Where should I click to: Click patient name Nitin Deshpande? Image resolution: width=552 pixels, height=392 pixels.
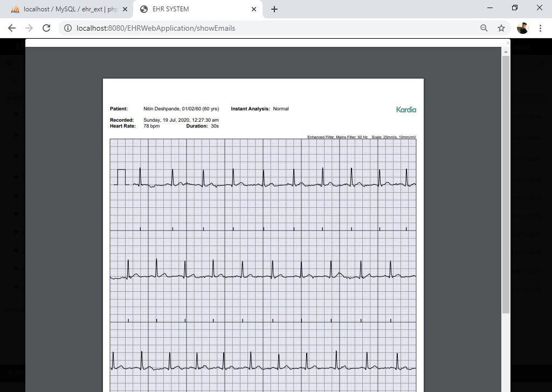click(162, 109)
